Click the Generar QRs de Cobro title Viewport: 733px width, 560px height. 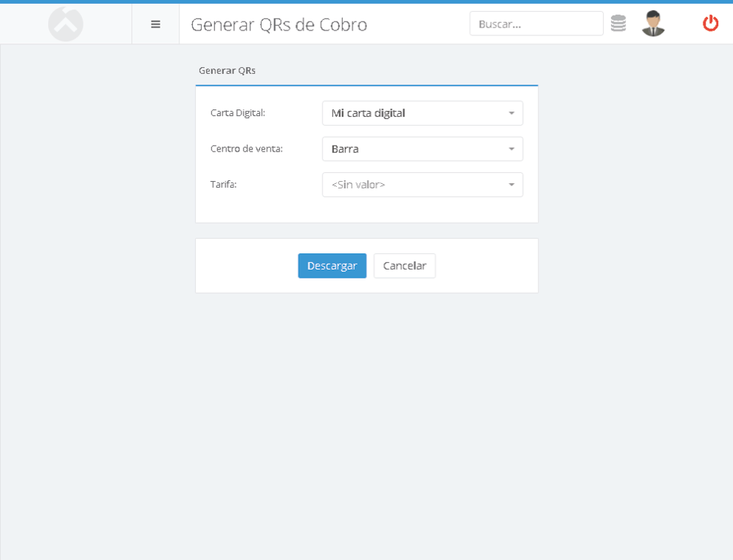coord(279,25)
